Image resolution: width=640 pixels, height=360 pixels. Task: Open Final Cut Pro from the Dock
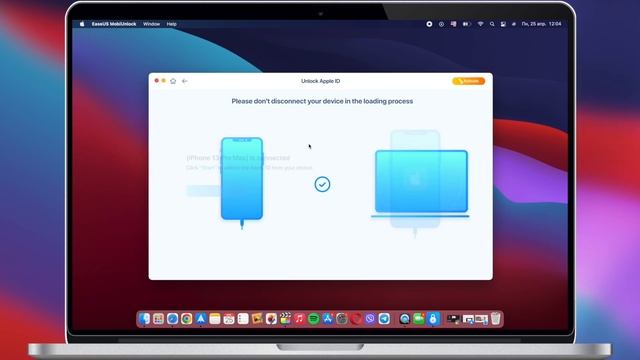pyautogui.click(x=285, y=319)
